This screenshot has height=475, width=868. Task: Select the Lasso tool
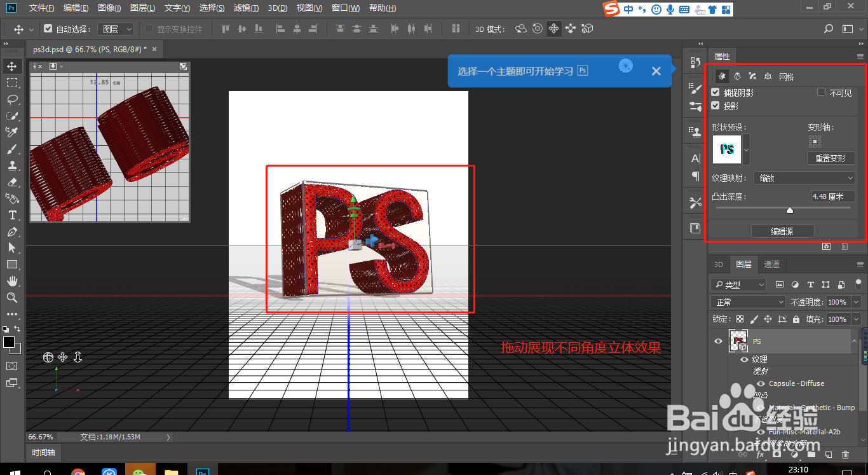pos(12,99)
